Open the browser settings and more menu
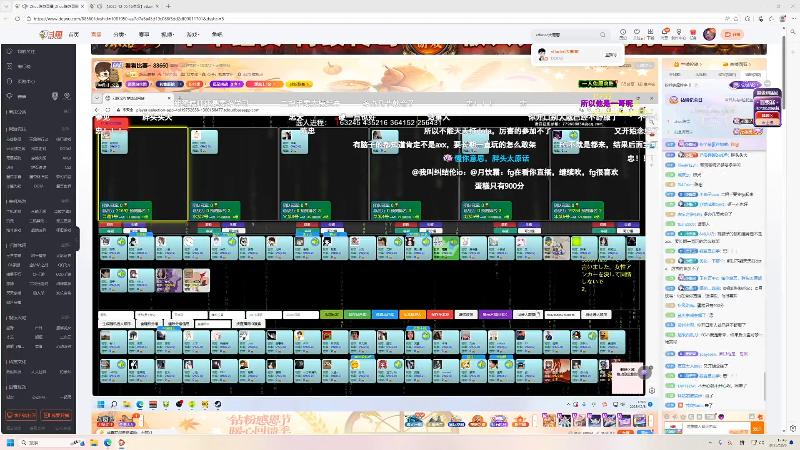This screenshot has width=800, height=450. [x=793, y=18]
